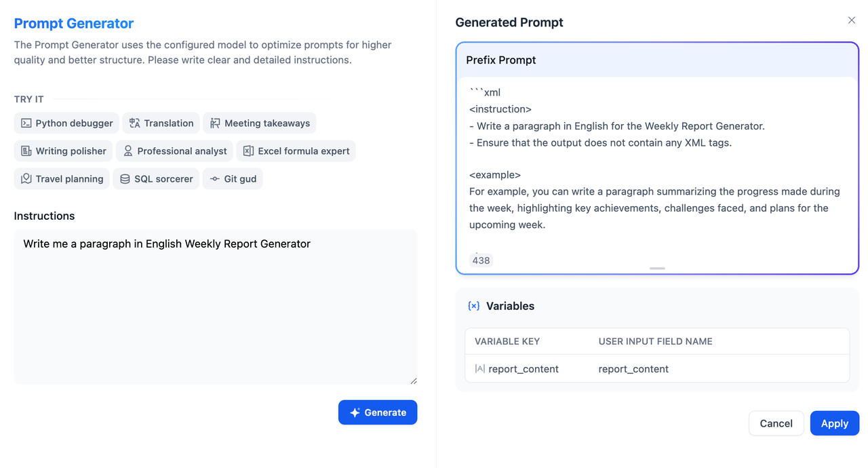The image size is (868, 468).
Task: Click the Excel formula expert spreadsheet icon
Action: pyautogui.click(x=249, y=151)
